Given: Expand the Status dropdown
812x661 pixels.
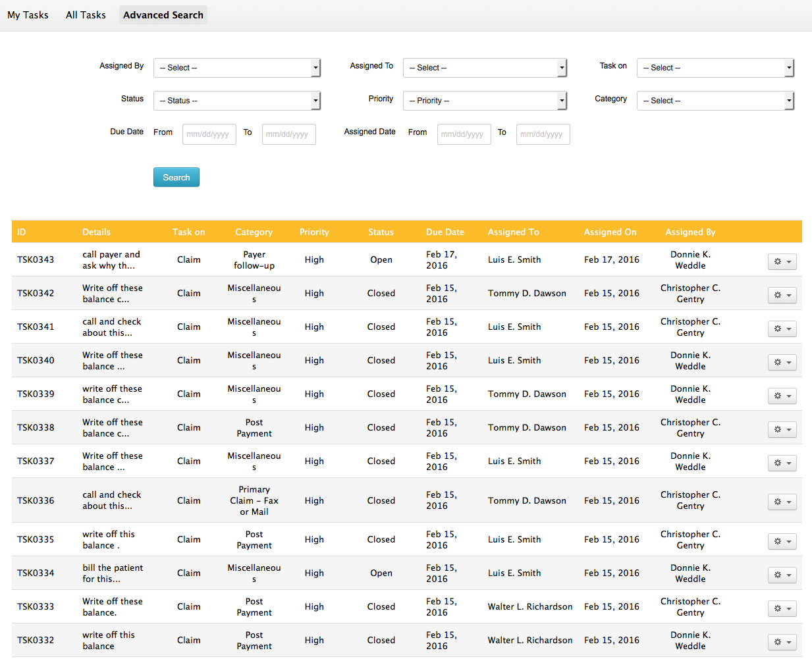Looking at the screenshot, I should 237,101.
